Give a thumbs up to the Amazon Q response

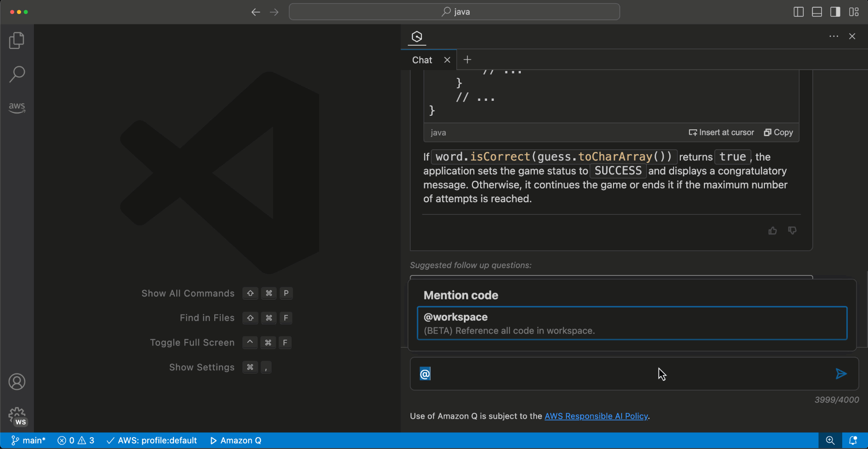coord(772,231)
